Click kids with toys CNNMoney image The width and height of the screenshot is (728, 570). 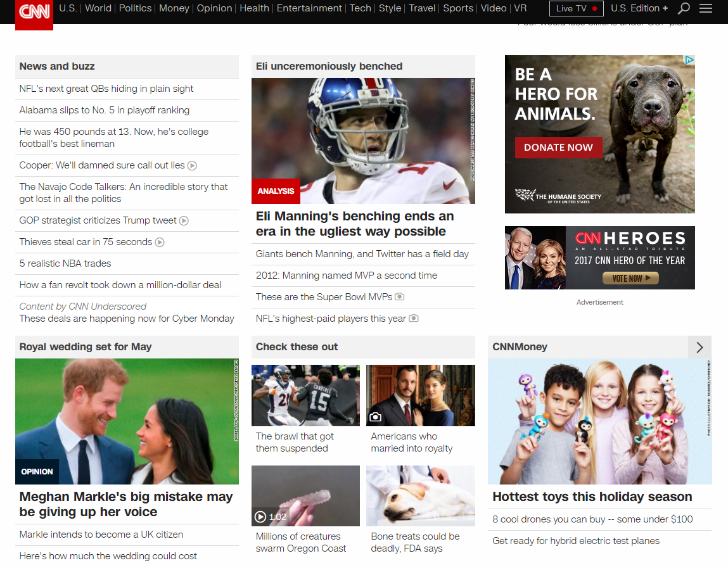click(x=599, y=421)
